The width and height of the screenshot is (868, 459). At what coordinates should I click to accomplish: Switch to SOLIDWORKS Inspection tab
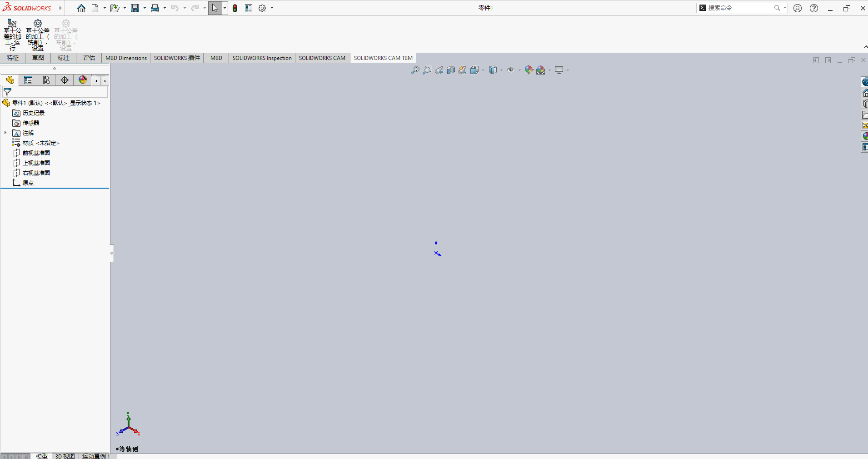click(262, 58)
